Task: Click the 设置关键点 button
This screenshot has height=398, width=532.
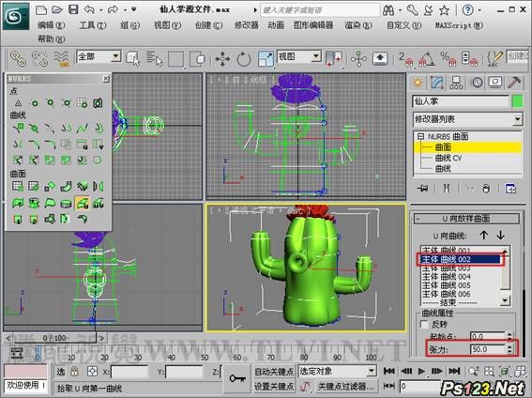Action: tap(274, 386)
